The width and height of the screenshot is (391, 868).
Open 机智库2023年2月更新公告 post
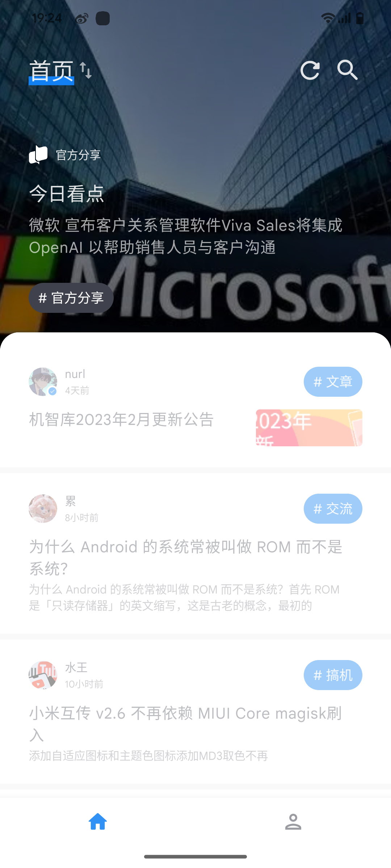pyautogui.click(x=121, y=420)
